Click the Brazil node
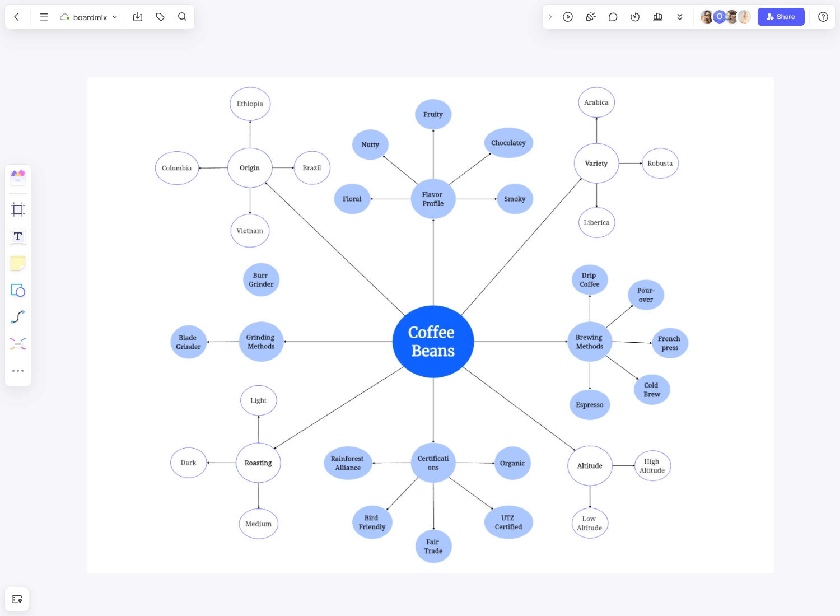The height and width of the screenshot is (616, 840). click(x=312, y=168)
